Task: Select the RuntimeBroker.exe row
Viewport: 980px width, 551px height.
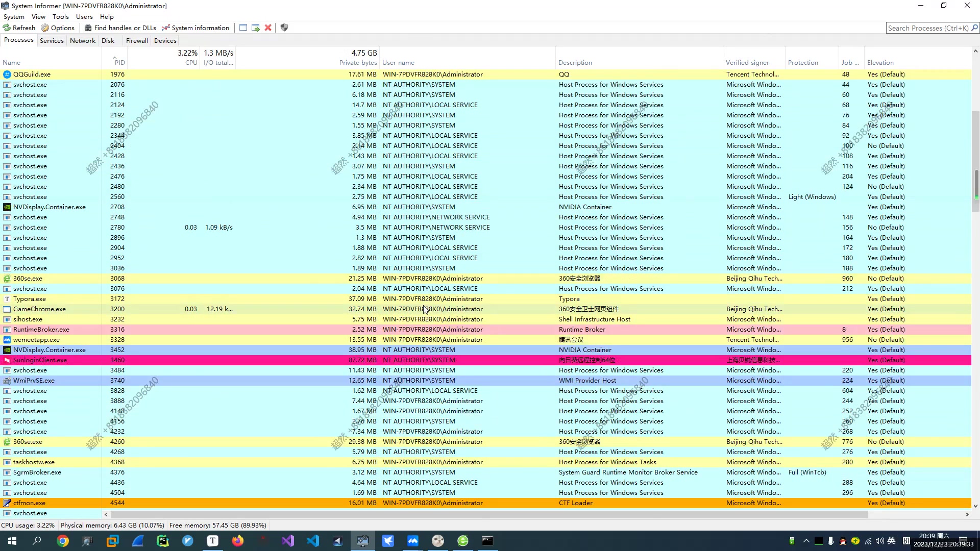Action: pyautogui.click(x=485, y=329)
